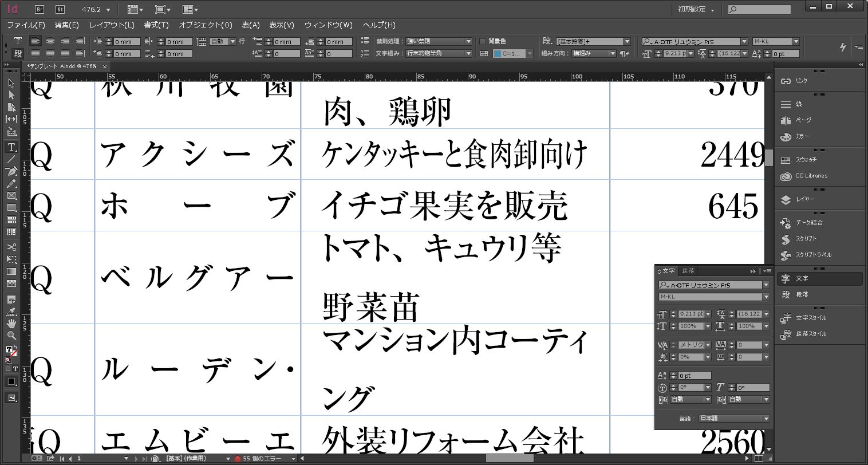Align paragraph center in control panel

pos(50,41)
